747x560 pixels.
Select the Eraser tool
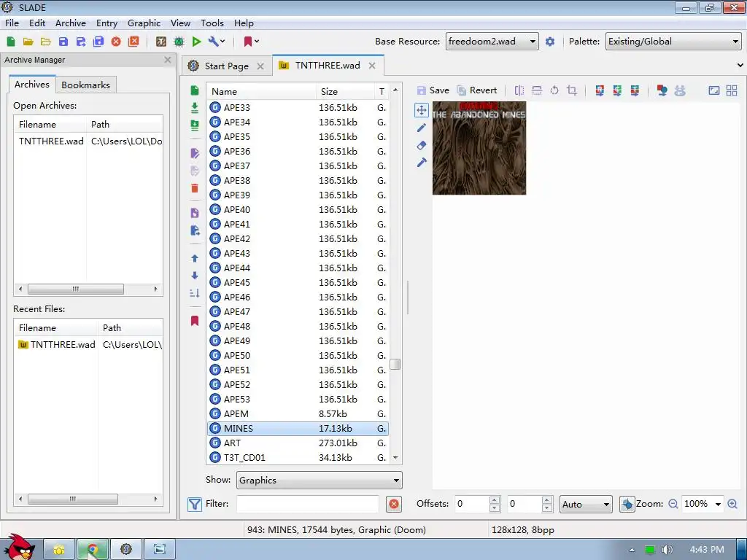coord(422,145)
